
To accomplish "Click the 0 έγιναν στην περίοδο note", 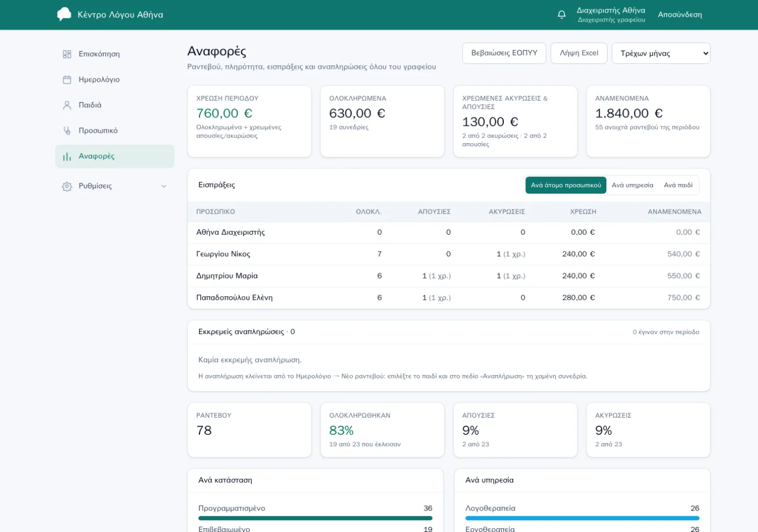I will point(665,332).
